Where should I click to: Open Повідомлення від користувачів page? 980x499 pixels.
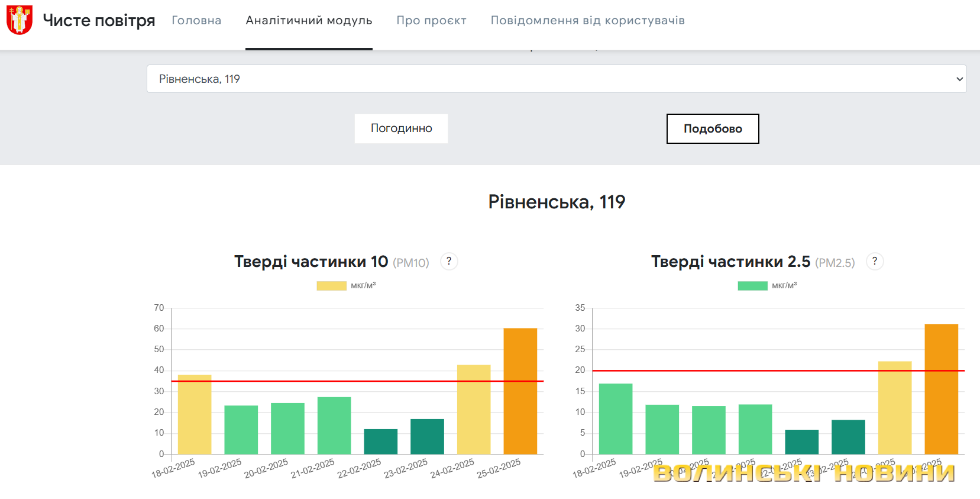(x=587, y=21)
